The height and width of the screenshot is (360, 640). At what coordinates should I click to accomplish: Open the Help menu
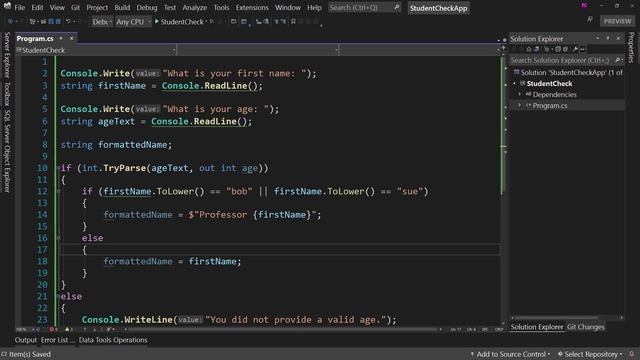314,7
